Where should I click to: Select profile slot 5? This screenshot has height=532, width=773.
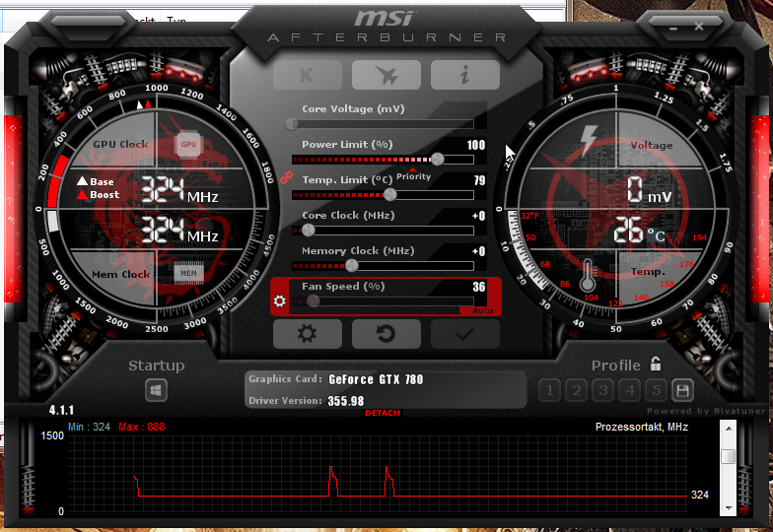[x=657, y=390]
